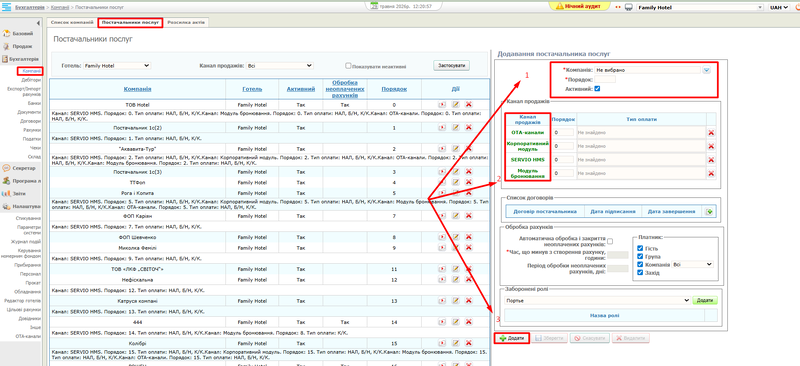Uncheck the Група payer checkbox
The height and width of the screenshot is (366, 800).
tap(640, 256)
